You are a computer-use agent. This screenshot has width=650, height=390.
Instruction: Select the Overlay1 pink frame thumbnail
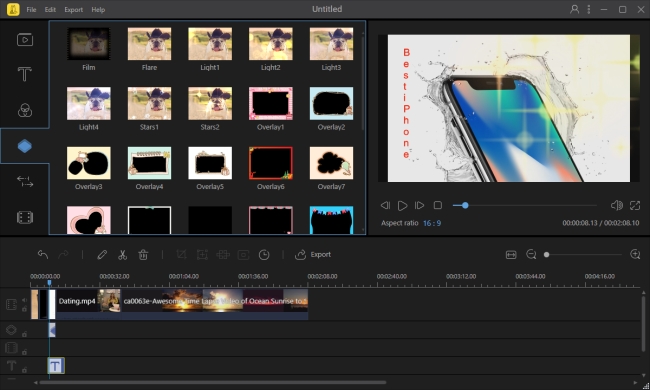[x=271, y=104]
